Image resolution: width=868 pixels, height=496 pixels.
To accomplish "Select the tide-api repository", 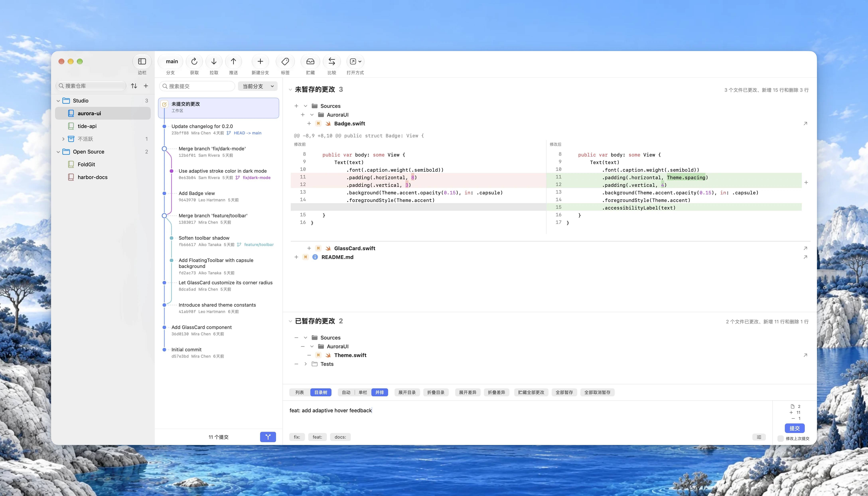I will click(x=103, y=126).
